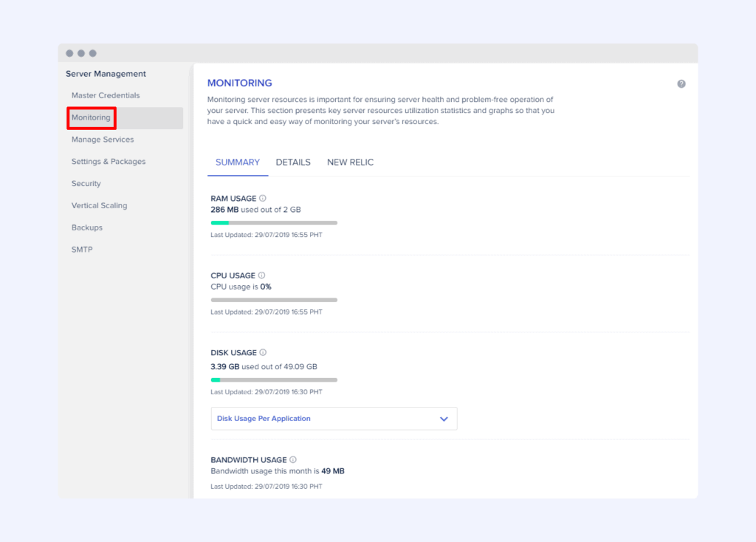Click the Bandwidth usage Last Updated timestamp
Screen dimensions: 756x542
click(x=266, y=487)
